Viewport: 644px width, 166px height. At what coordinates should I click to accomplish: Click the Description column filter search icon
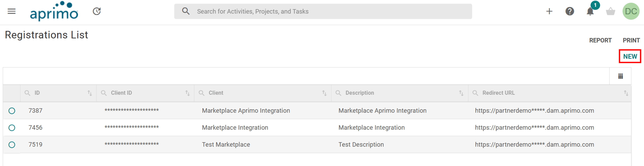pos(338,93)
